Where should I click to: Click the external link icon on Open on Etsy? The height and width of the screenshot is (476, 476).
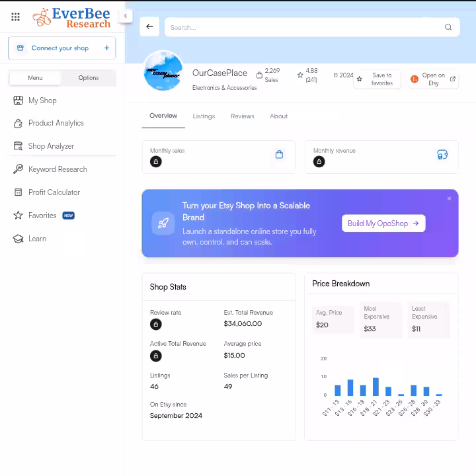(453, 79)
